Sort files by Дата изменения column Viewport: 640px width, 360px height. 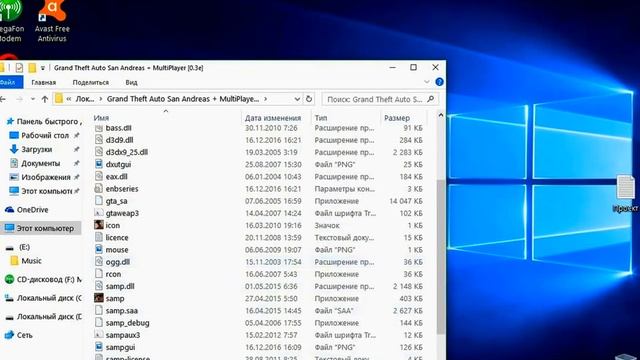click(x=273, y=118)
